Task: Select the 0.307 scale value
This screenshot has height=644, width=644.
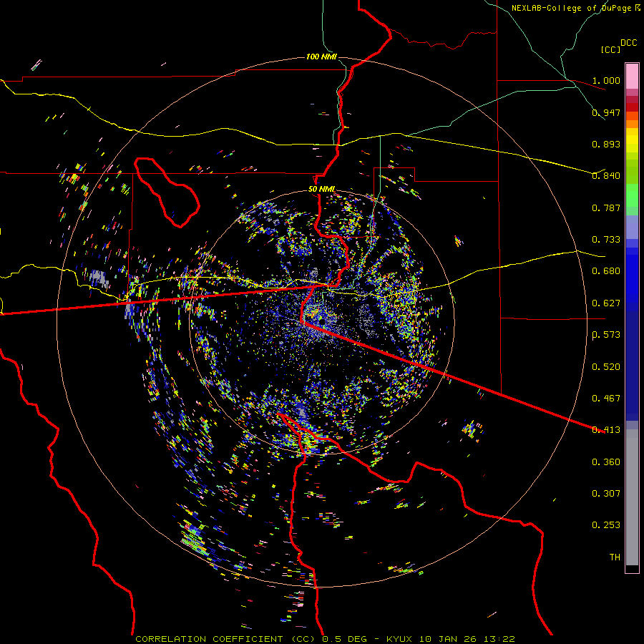Action: 606,494
